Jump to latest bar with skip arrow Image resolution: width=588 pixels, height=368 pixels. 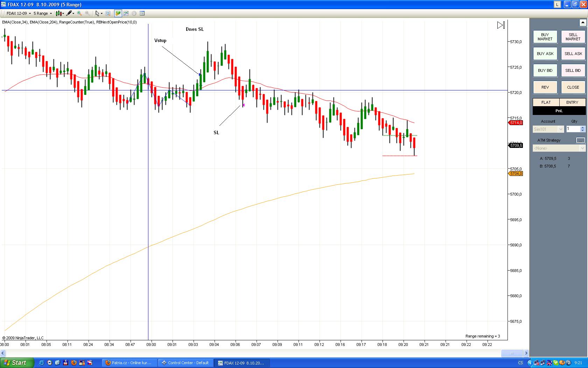(501, 25)
